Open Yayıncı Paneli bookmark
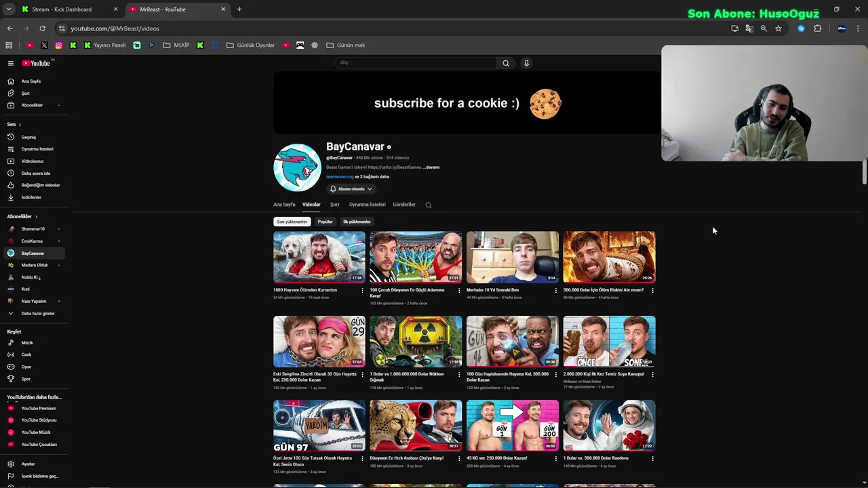The image size is (868, 488). (104, 45)
